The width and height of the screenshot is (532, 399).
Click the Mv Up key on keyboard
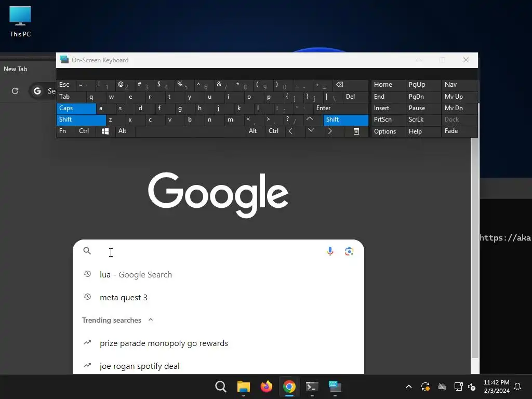tap(459, 97)
